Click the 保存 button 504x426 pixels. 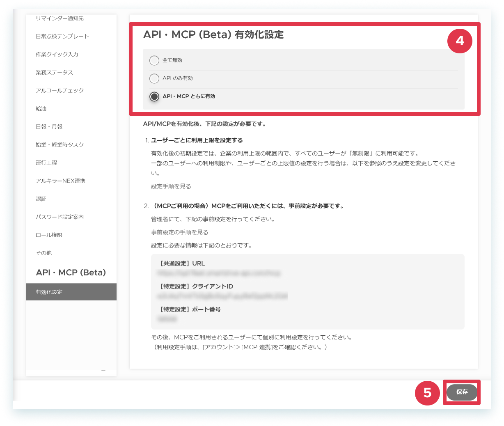click(x=462, y=392)
